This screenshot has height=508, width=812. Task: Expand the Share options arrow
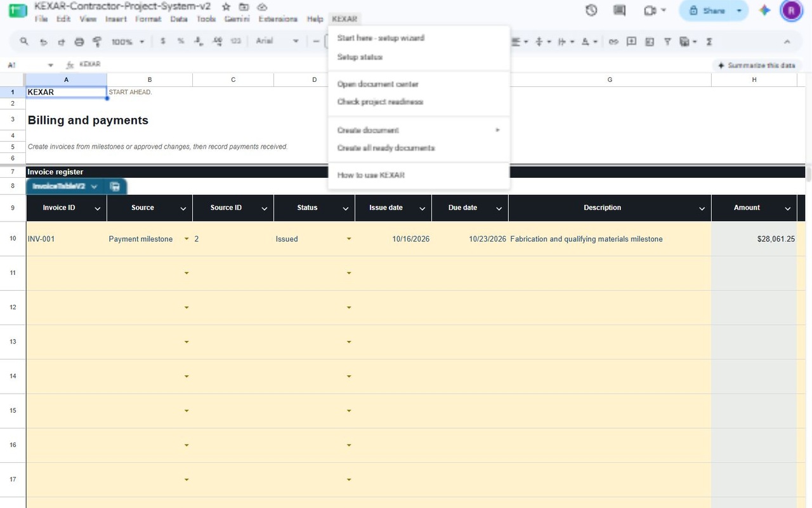[739, 11]
